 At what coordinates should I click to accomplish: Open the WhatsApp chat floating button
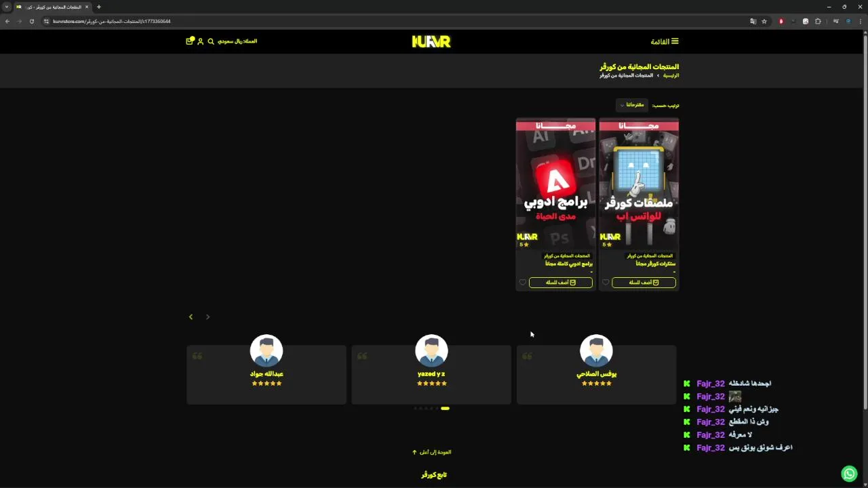tap(849, 473)
